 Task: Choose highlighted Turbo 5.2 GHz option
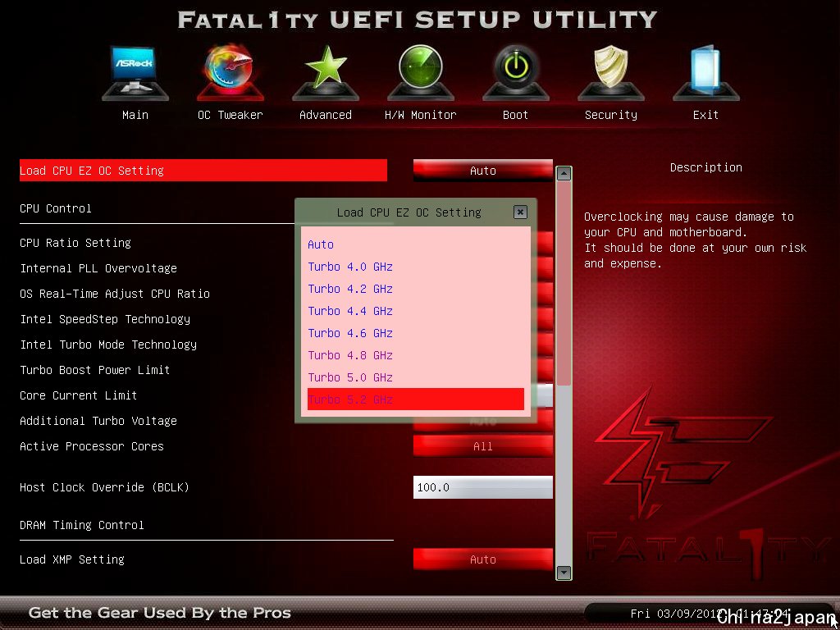pos(416,399)
